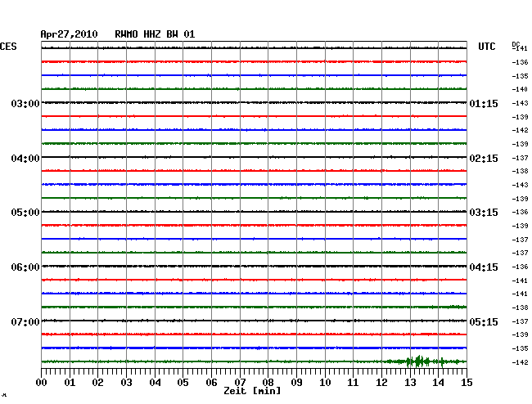Select minute tick label 15
Image resolution: width=532 pixels, height=404 pixels.
467,383
